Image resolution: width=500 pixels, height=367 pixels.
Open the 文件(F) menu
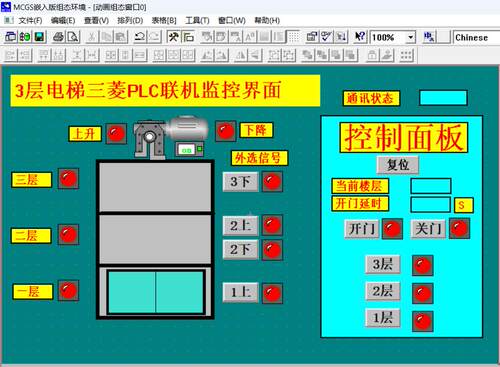30,20
